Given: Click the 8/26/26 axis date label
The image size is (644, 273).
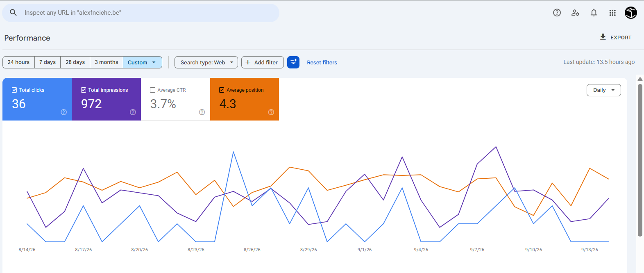Looking at the screenshot, I should point(252,250).
